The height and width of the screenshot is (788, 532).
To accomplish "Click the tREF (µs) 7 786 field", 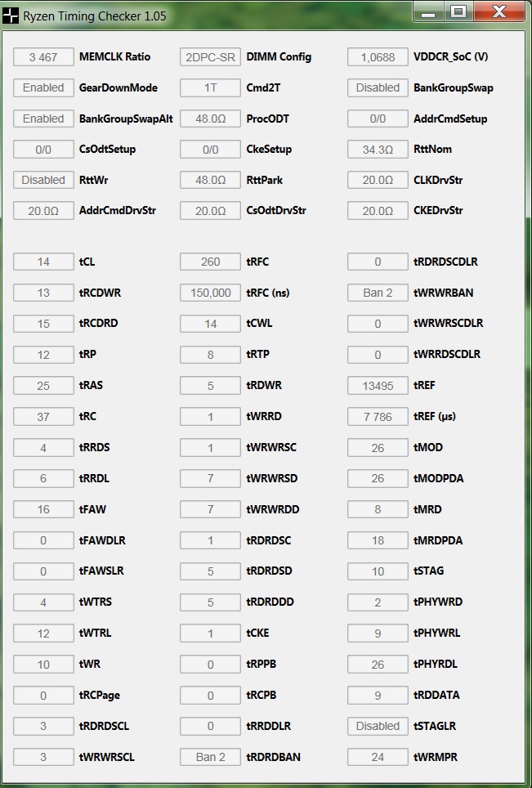I will click(378, 417).
